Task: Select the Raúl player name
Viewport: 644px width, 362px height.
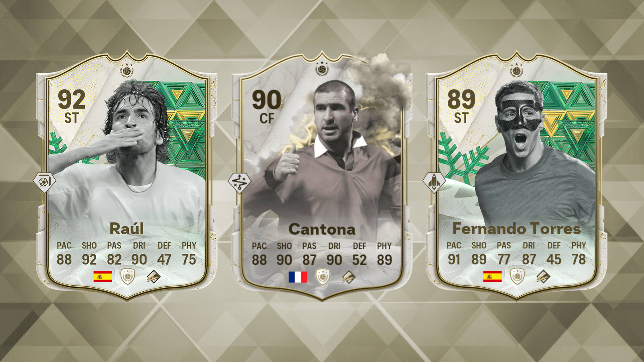Action: 127,229
